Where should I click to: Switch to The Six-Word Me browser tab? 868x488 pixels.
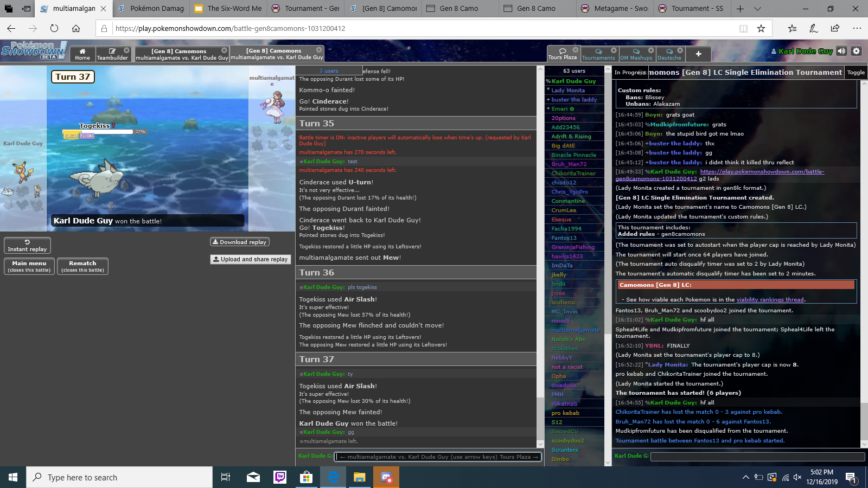[x=228, y=9]
